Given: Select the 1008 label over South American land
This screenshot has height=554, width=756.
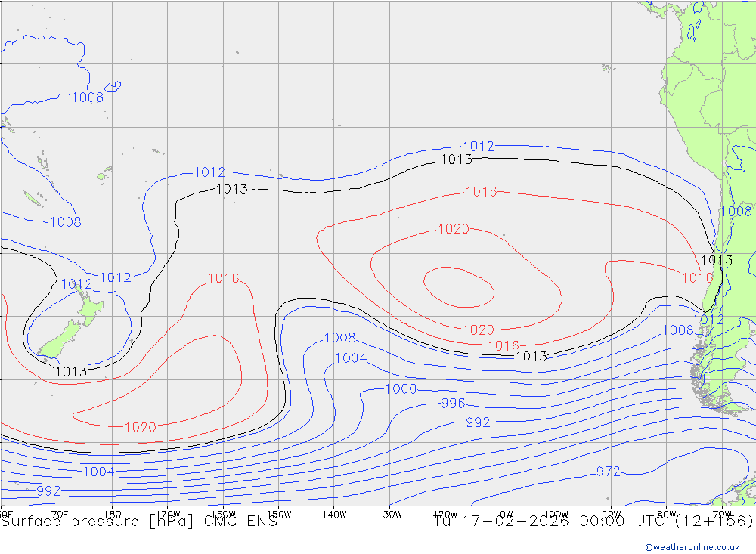Looking at the screenshot, I should tap(736, 211).
